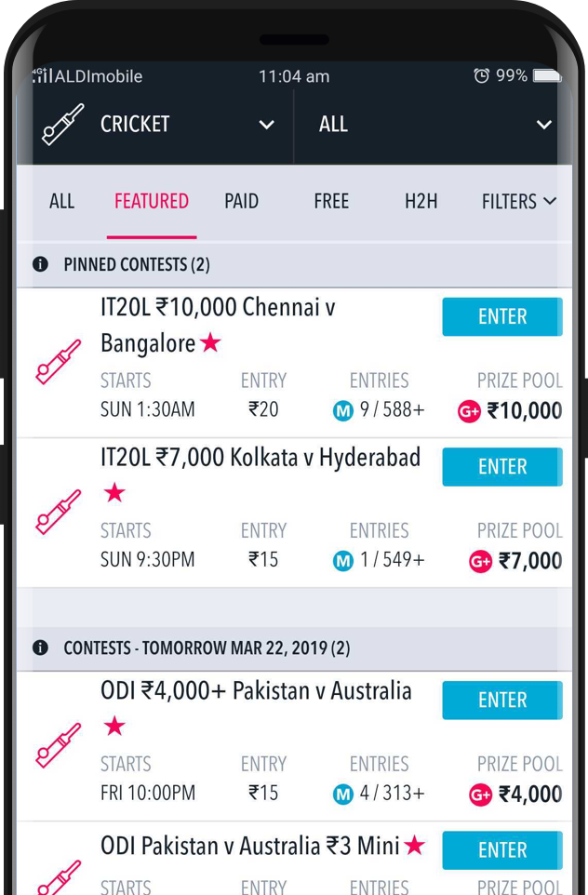Tap the pink star after ₹3 Mini contest

coord(414,846)
